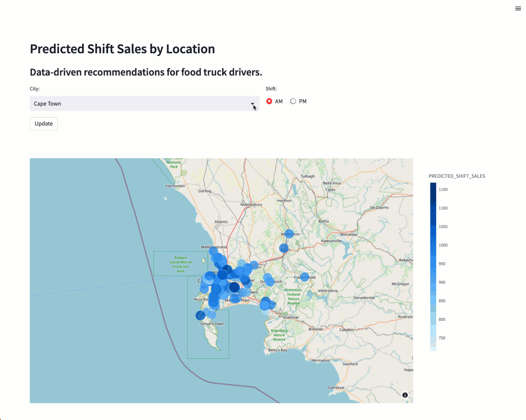The image size is (526, 420).
Task: Click the PREDICTED_SHIFT_SALES legend title
Action: 457,176
